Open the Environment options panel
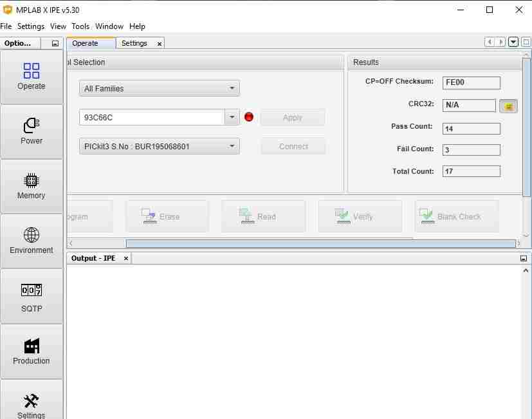 click(32, 241)
